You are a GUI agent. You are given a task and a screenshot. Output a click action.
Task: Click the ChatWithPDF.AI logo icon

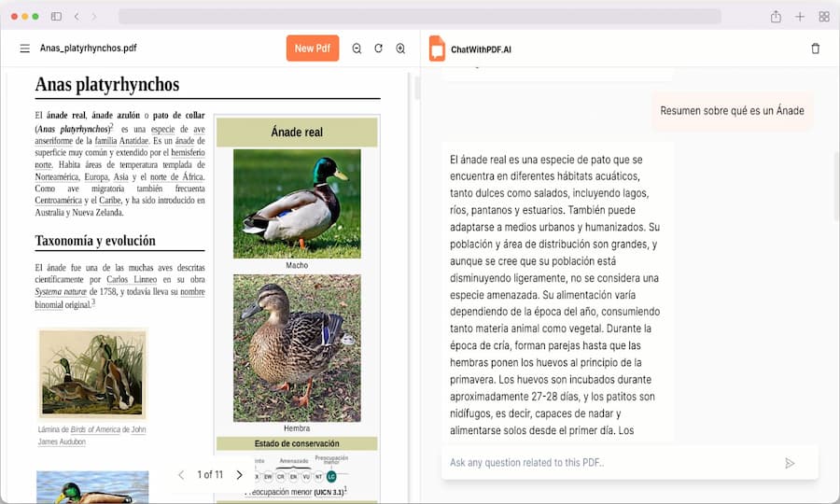[437, 49]
